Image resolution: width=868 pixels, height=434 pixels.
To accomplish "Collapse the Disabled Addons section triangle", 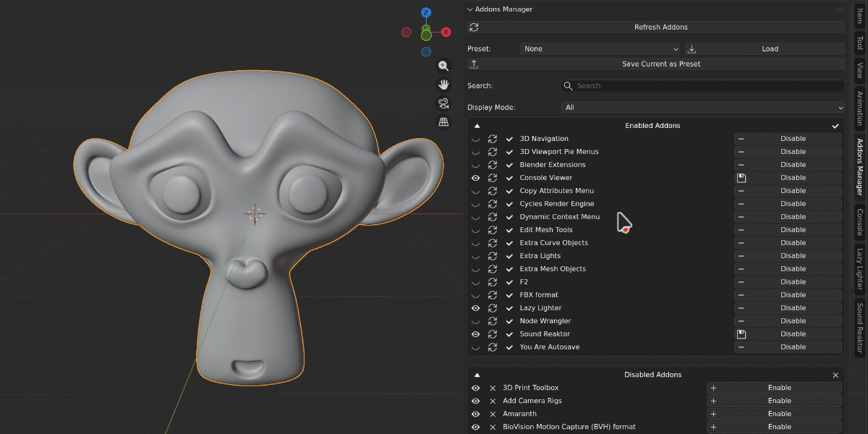I will [x=477, y=375].
